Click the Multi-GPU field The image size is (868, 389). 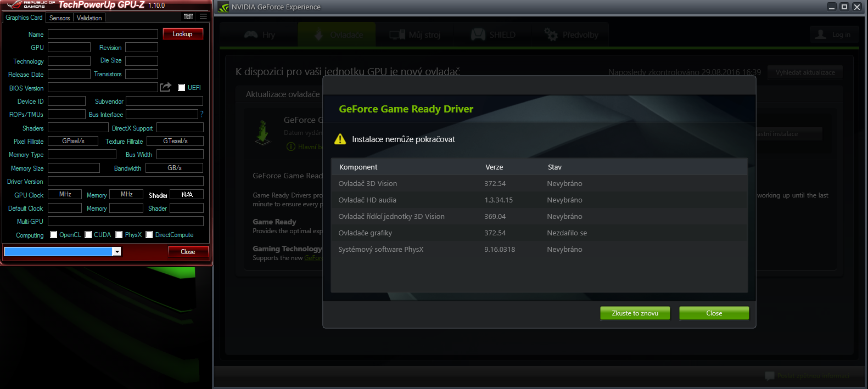126,221
